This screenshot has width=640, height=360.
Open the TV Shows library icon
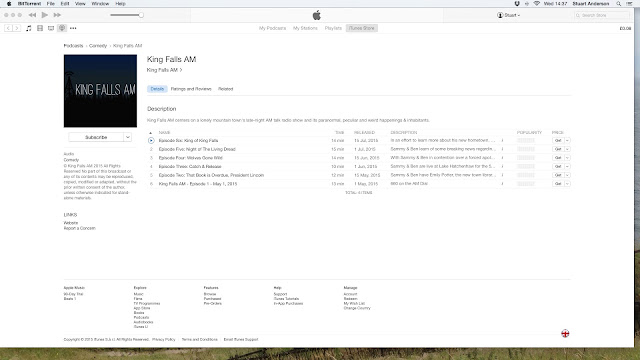click(51, 28)
